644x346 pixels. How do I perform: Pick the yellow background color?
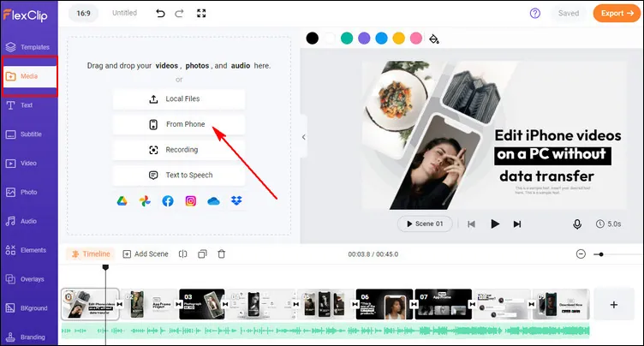coord(399,39)
